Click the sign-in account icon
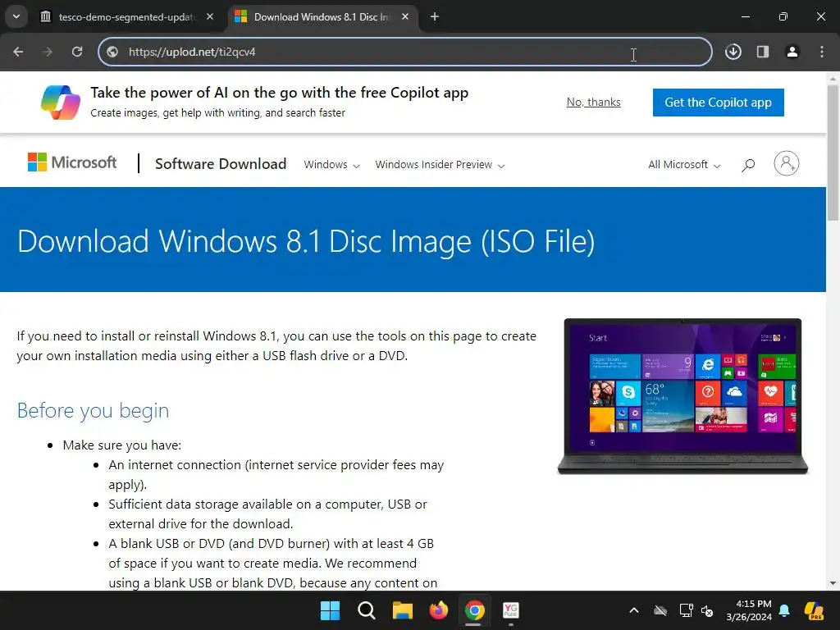840x630 pixels. (x=787, y=163)
